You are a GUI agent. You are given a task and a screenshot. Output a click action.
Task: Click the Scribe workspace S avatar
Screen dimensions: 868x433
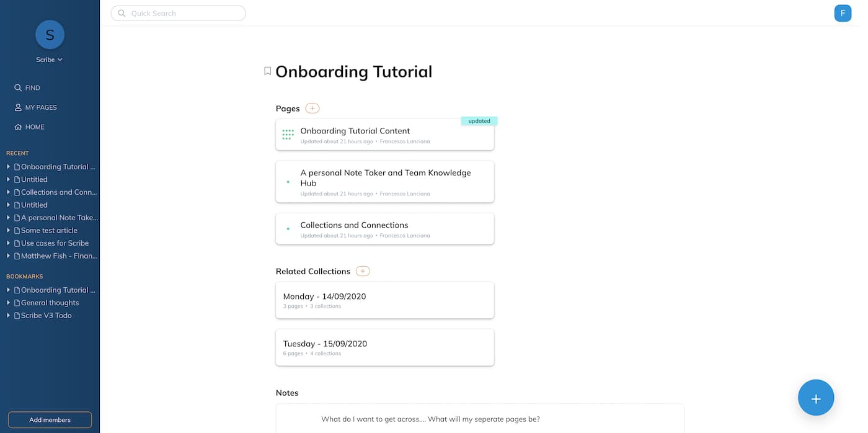pyautogui.click(x=50, y=35)
